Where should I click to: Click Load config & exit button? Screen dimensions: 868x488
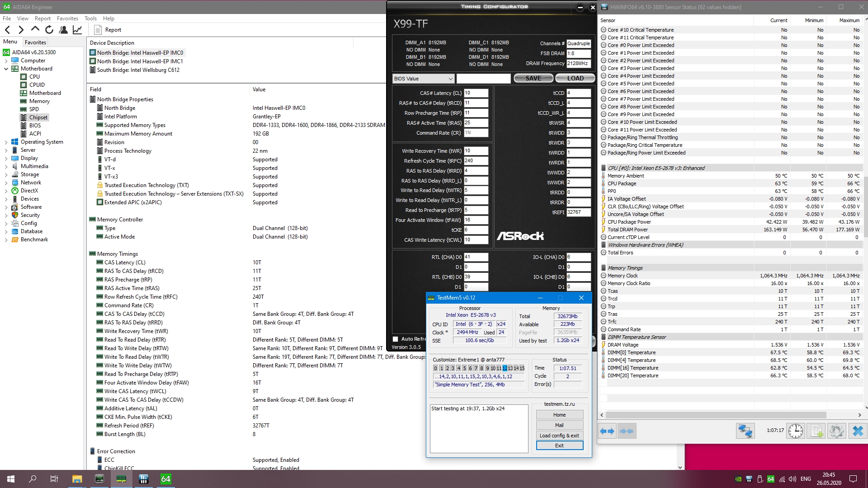(559, 436)
